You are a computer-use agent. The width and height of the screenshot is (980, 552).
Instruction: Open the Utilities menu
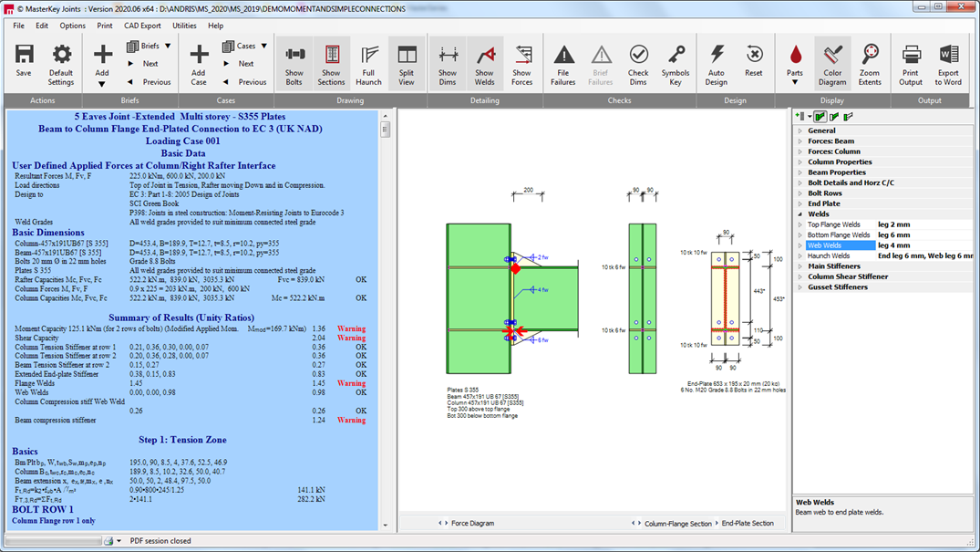tap(184, 26)
